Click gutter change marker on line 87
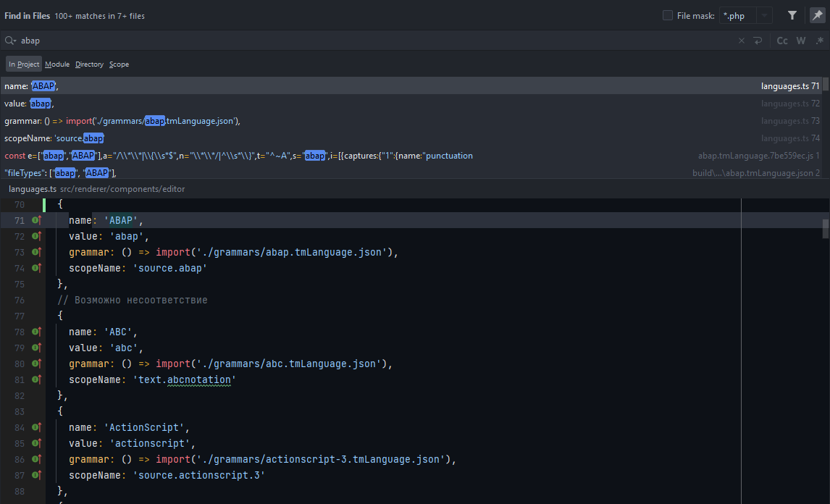 pos(36,475)
